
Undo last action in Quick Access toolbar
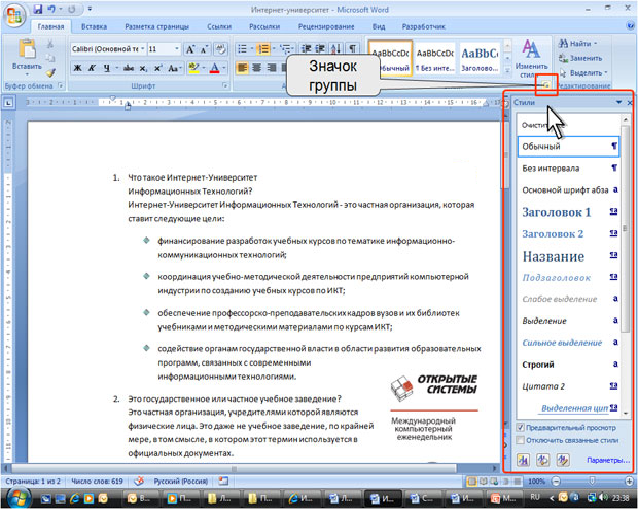tap(52, 9)
